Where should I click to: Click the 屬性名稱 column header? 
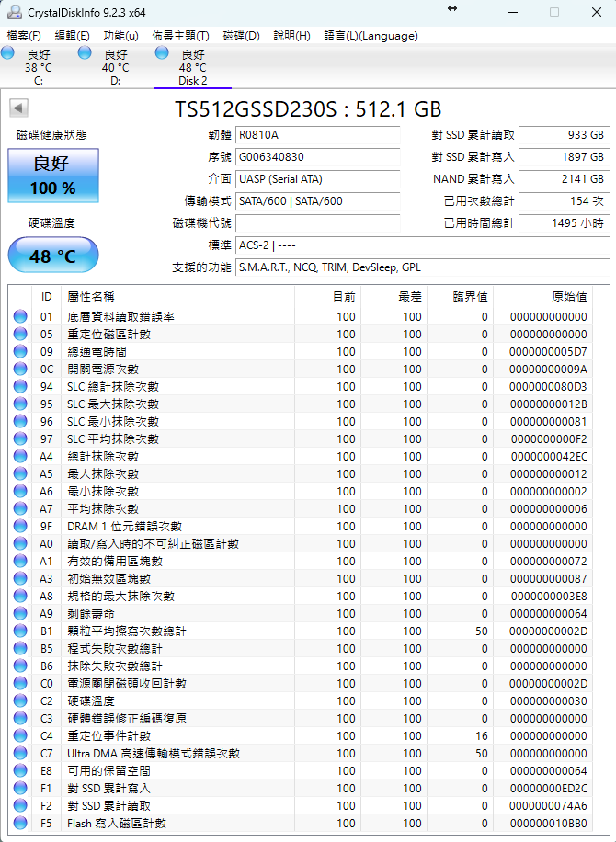point(177,296)
